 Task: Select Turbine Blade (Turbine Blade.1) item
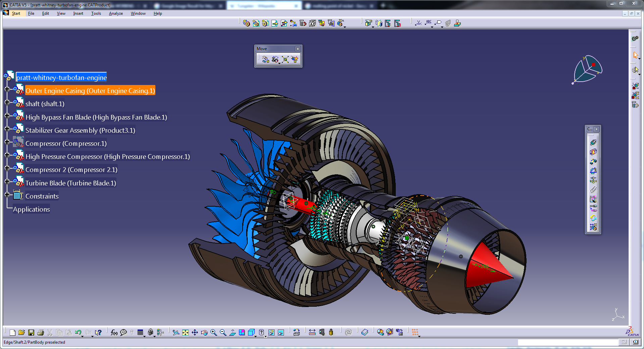[x=71, y=183]
